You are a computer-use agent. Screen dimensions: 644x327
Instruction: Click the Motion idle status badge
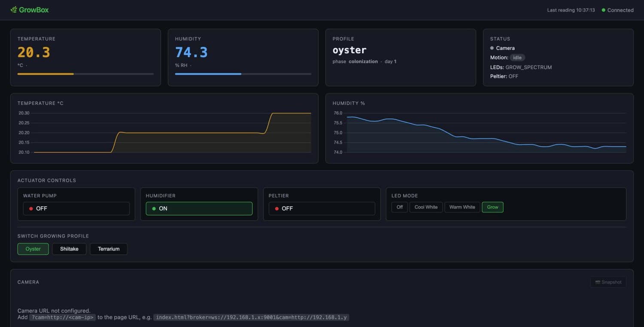517,58
